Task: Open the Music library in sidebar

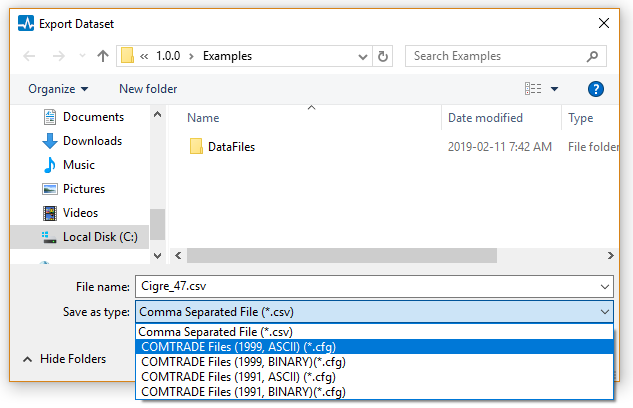Action: 78,165
